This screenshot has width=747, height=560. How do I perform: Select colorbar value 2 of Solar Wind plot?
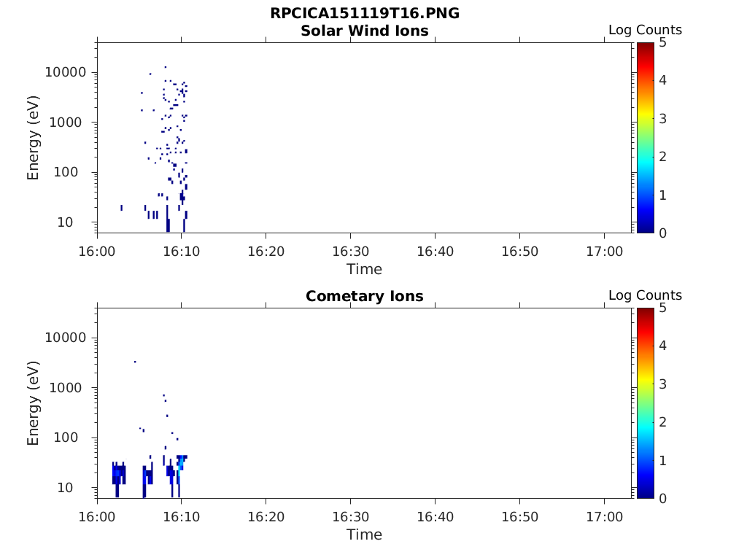pos(662,157)
